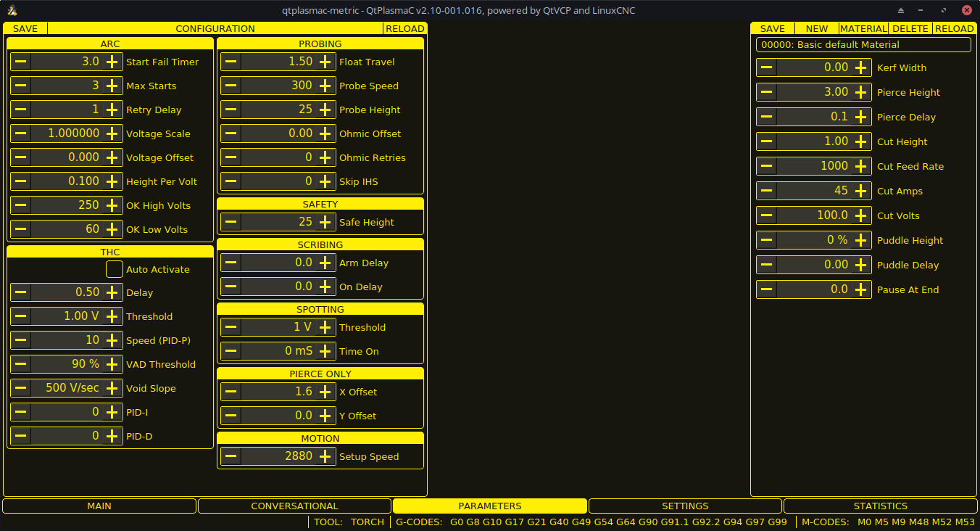Open the Basic default Material selector
Screen dimensions: 980x531
[x=863, y=45]
